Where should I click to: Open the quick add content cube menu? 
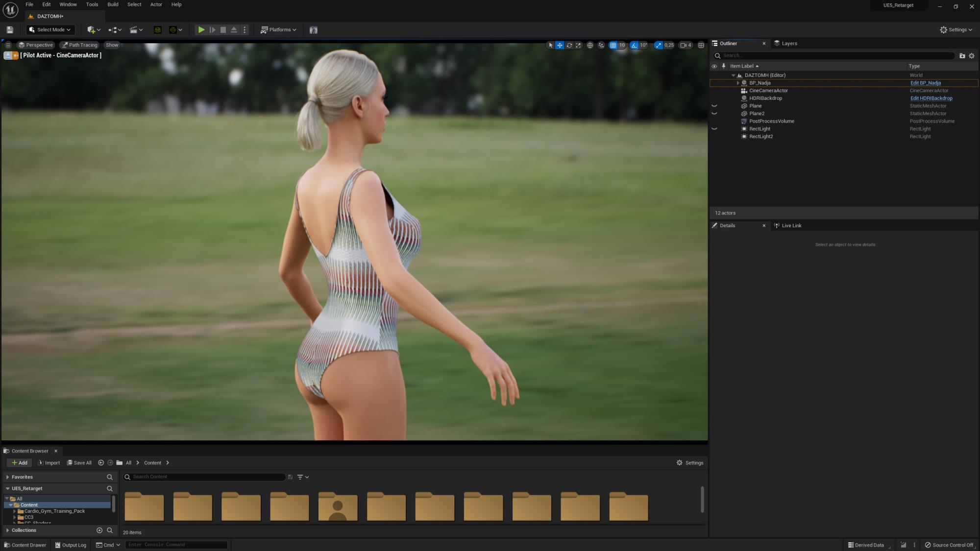pyautogui.click(x=94, y=30)
